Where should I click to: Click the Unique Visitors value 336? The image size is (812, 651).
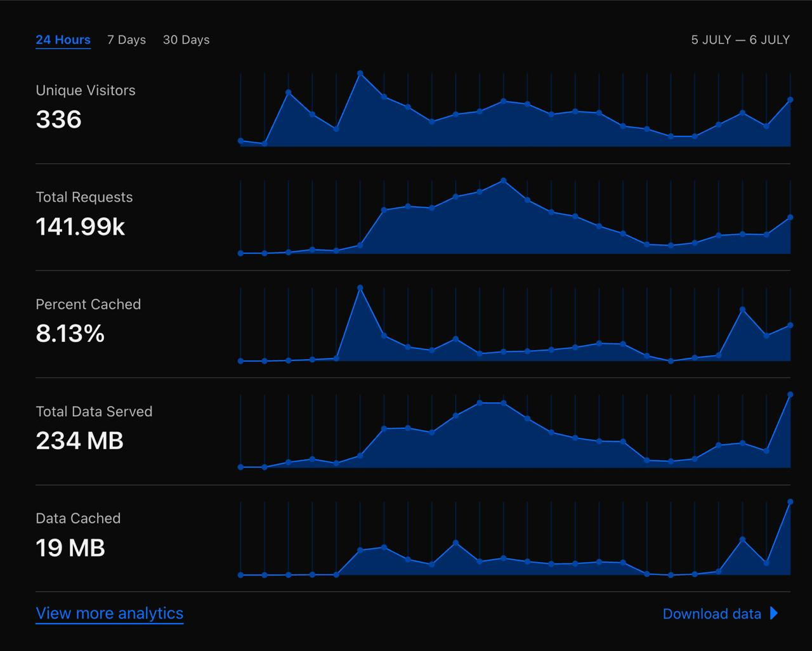click(58, 119)
